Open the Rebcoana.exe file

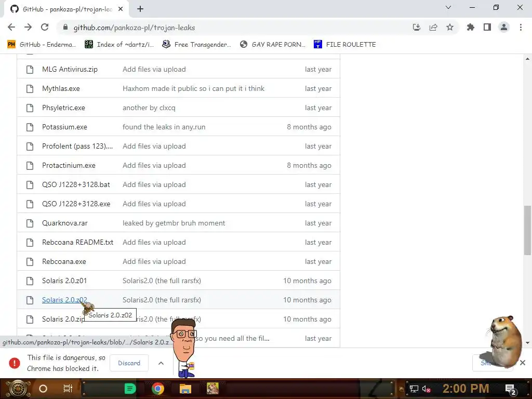pyautogui.click(x=64, y=262)
